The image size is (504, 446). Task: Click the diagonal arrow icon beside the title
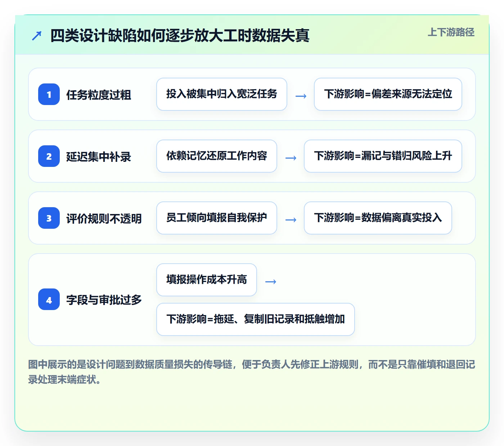[37, 36]
